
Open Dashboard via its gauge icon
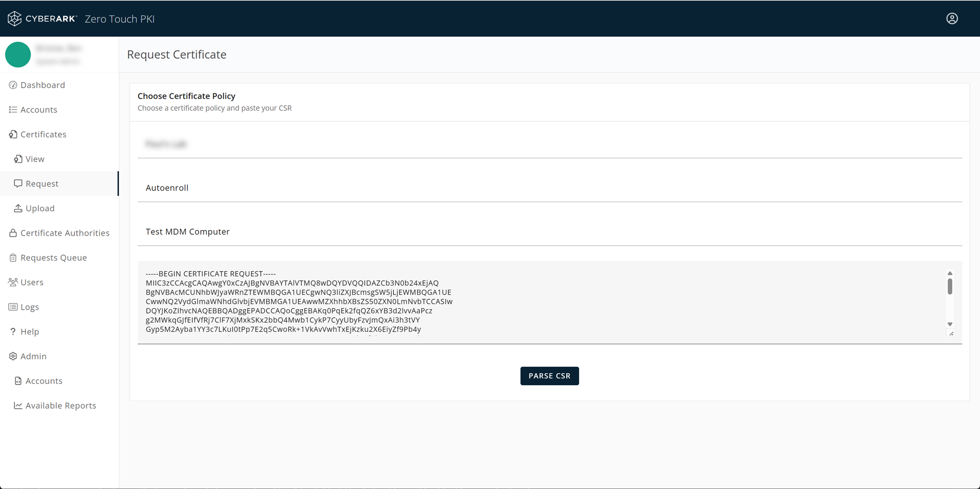13,85
